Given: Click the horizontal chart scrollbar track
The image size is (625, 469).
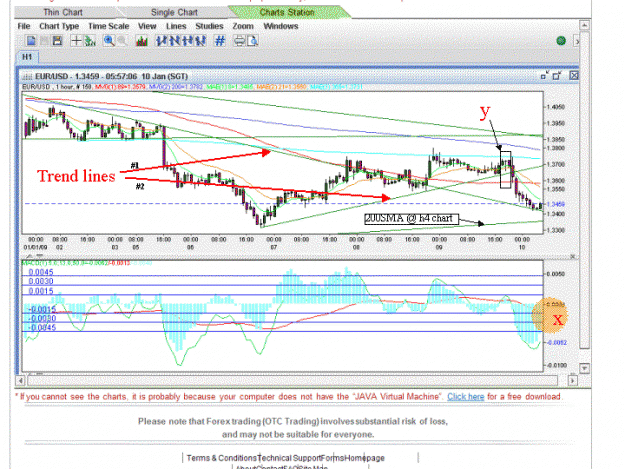Looking at the screenshot, I should point(292,381).
